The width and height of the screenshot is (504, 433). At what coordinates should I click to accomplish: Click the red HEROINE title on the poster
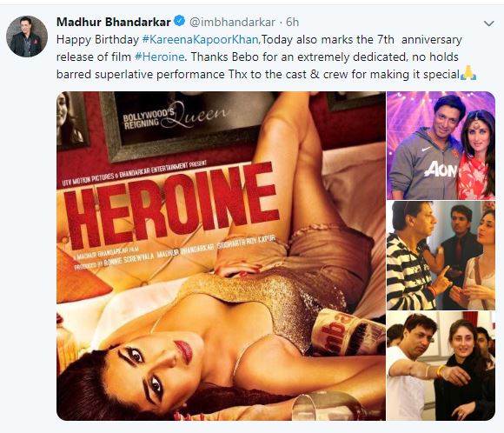click(x=172, y=205)
